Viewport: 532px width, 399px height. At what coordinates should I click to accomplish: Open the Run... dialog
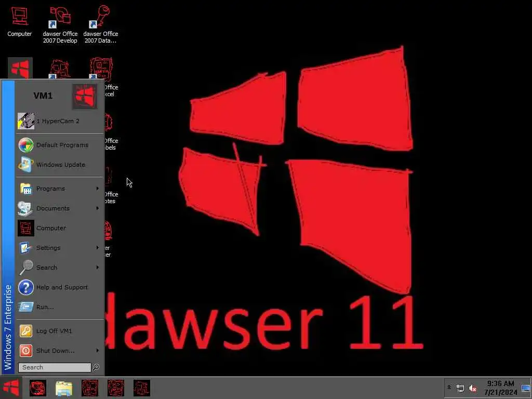pos(60,307)
